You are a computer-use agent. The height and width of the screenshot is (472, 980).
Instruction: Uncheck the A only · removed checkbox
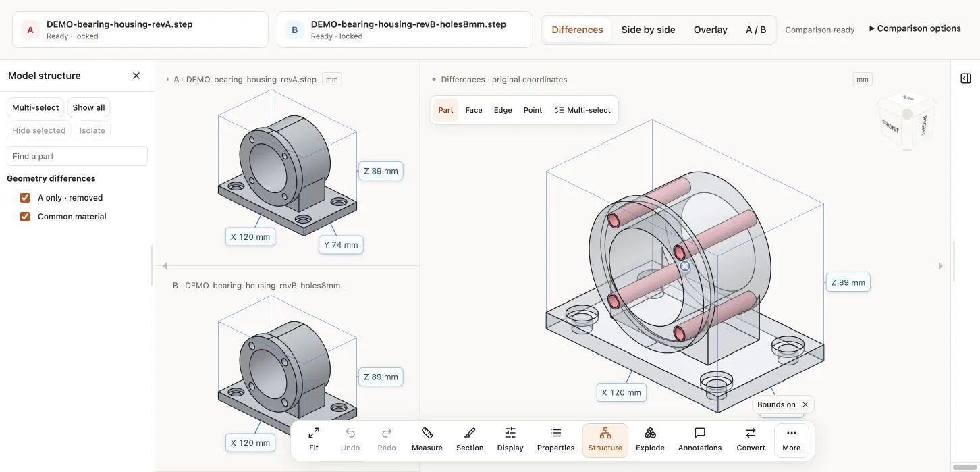tap(25, 198)
